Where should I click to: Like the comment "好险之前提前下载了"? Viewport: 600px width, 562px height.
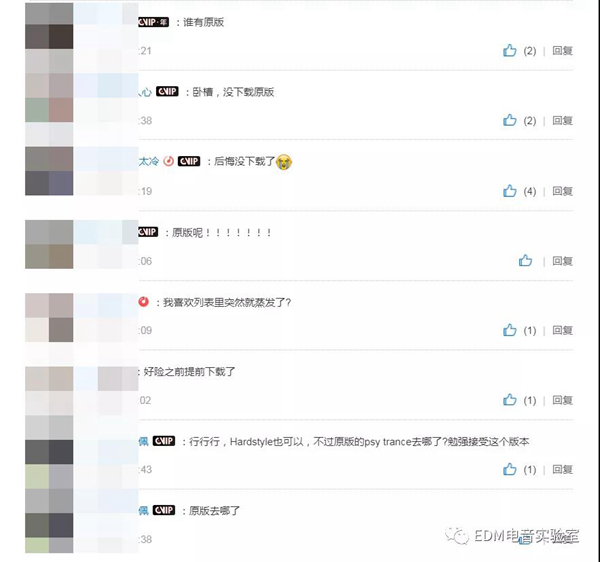510,400
